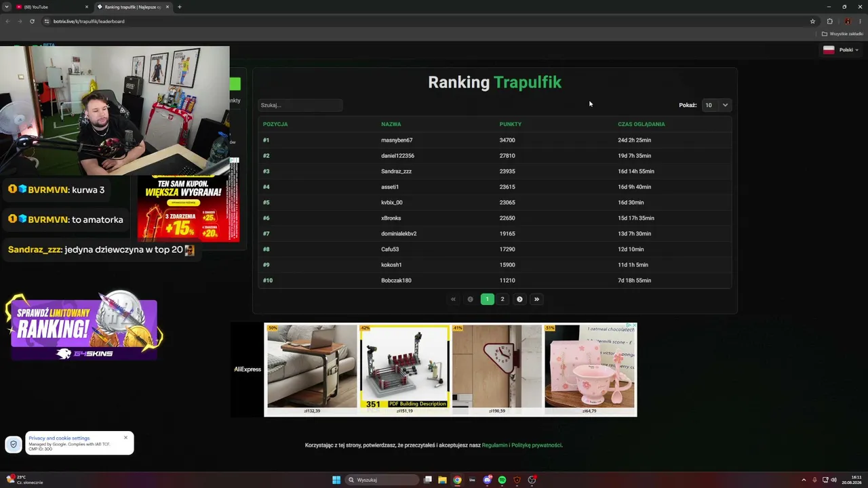Select user dominialekbv2 in the ranking
This screenshot has width=868, height=488.
point(399,234)
